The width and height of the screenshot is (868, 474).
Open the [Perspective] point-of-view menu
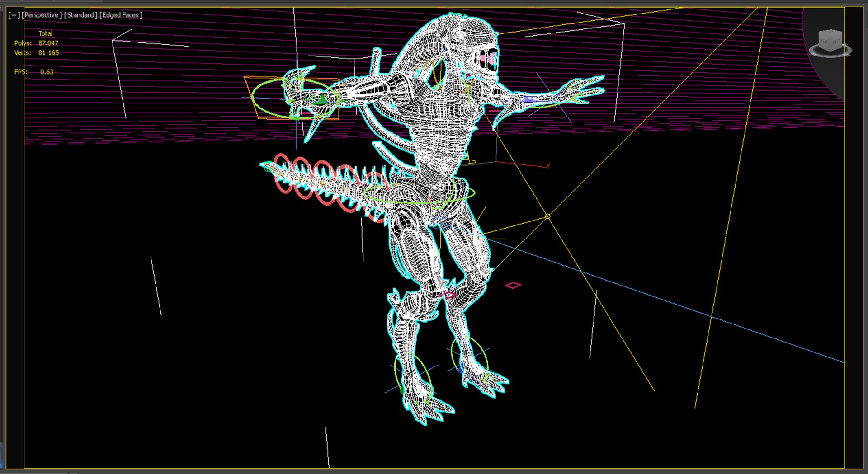coord(42,15)
